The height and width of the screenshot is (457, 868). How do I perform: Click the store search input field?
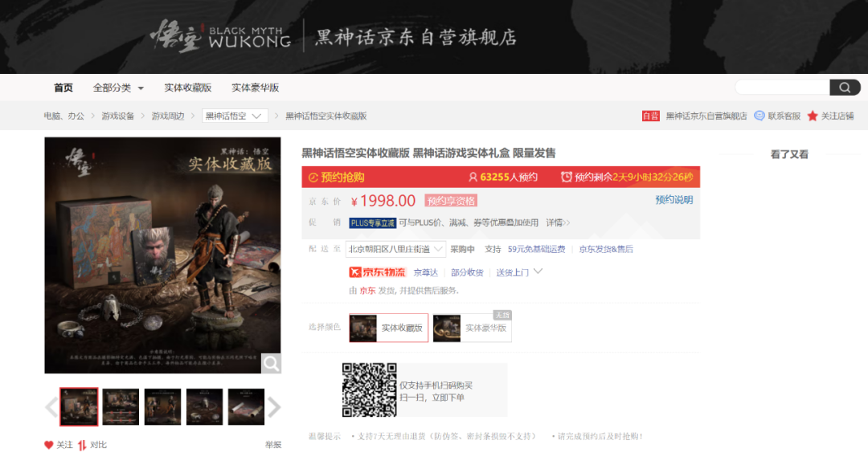click(x=782, y=88)
